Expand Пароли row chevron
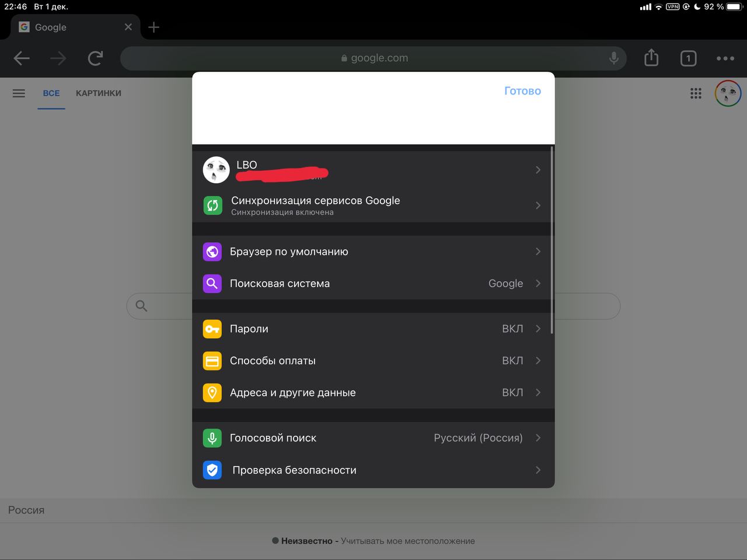 pos(538,329)
